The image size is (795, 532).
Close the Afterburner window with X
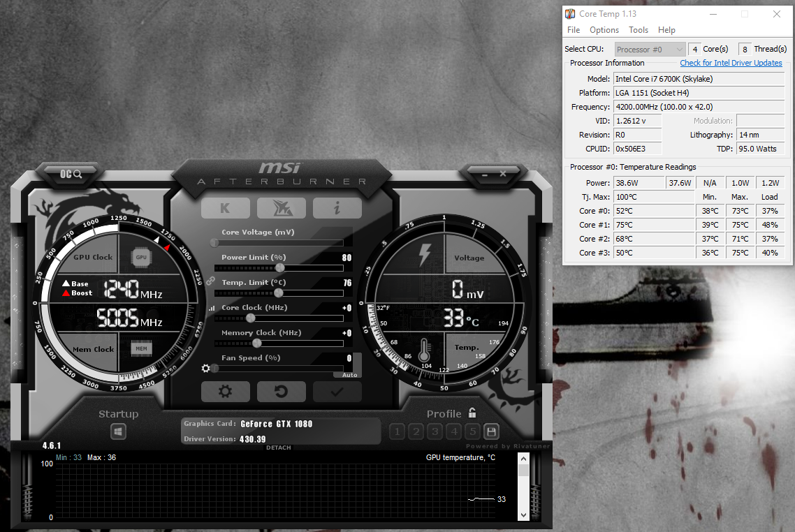pyautogui.click(x=503, y=174)
